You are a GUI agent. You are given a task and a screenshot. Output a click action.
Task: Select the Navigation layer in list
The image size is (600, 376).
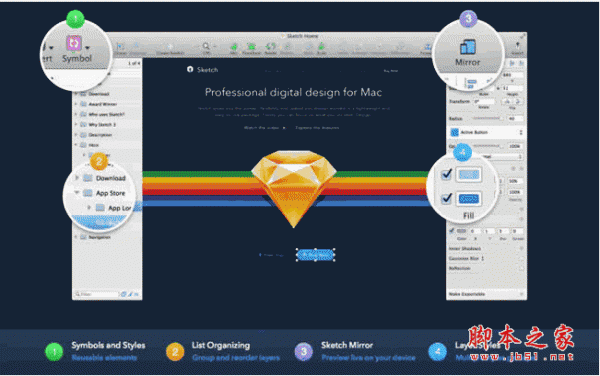click(x=99, y=237)
